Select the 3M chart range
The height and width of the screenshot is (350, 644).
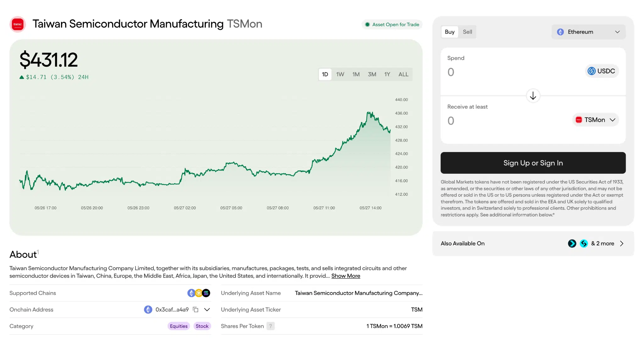(x=372, y=75)
